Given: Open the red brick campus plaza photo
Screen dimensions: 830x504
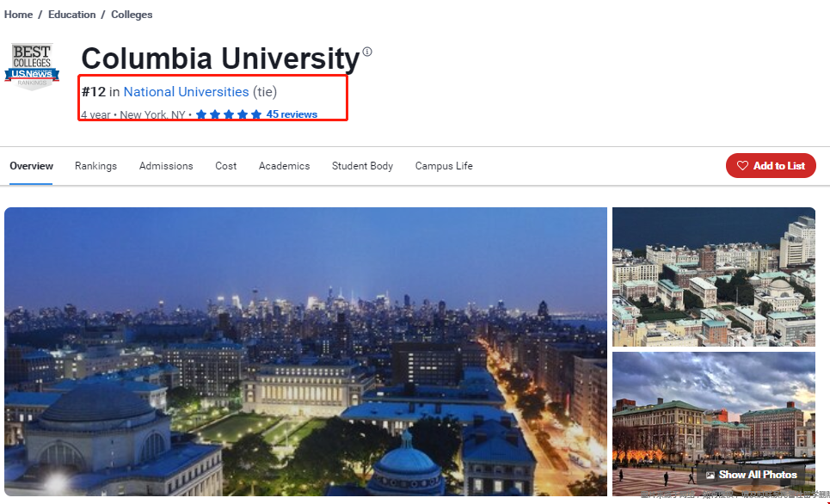Looking at the screenshot, I should coord(714,423).
